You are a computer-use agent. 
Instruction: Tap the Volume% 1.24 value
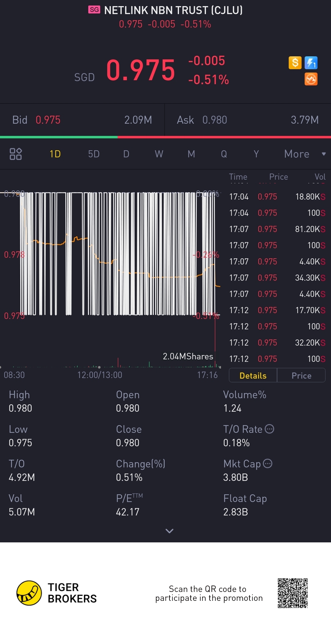pos(232,408)
